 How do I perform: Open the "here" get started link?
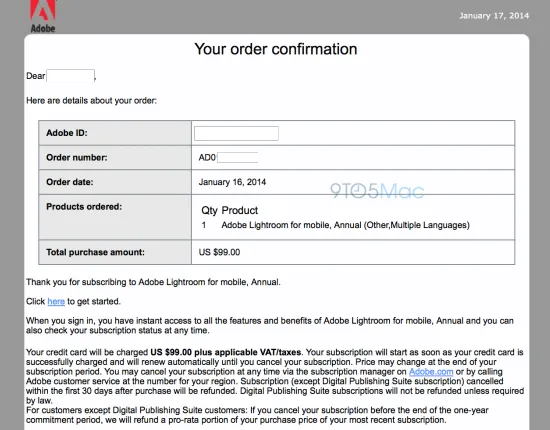(x=56, y=301)
